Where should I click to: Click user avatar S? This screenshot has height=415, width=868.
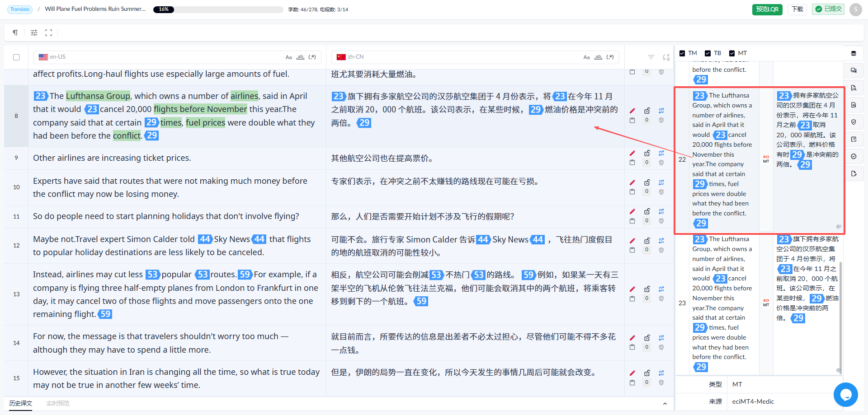tap(855, 9)
